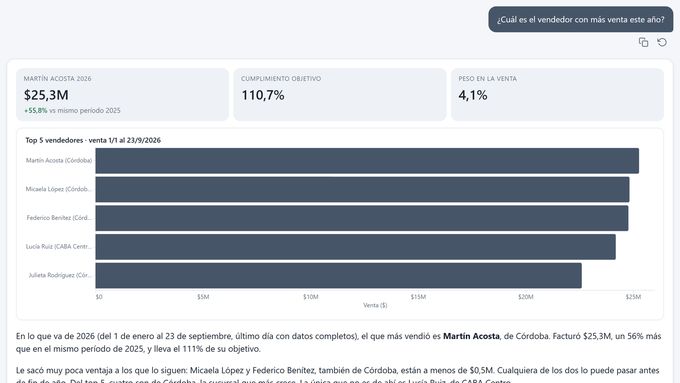Click the '$25M' axis tick
Image resolution: width=680 pixels, height=383 pixels.
click(633, 297)
